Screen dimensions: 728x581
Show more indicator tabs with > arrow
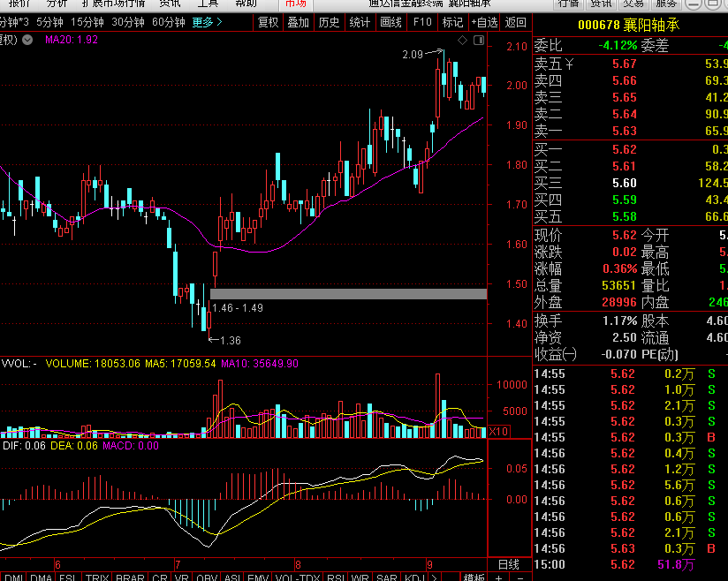(434, 577)
